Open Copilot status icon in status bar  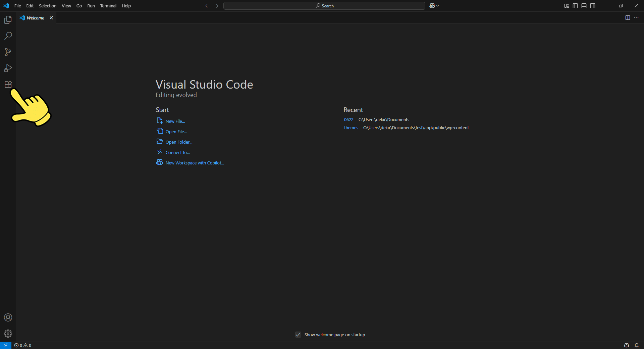pyautogui.click(x=627, y=345)
